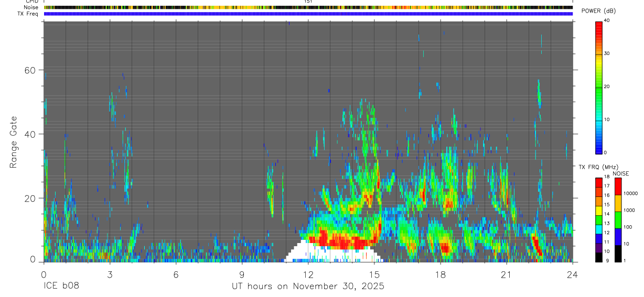Select the orange 15–16 MHz TX FRQ swatch
Image resolution: width=644 pixels, height=297 pixels.
tap(599, 201)
